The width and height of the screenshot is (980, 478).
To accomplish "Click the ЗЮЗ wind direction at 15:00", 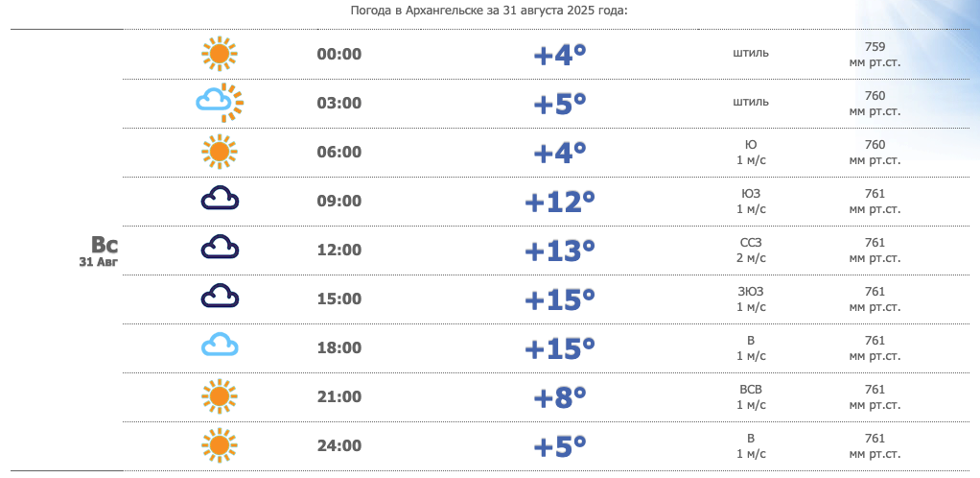I will [751, 291].
